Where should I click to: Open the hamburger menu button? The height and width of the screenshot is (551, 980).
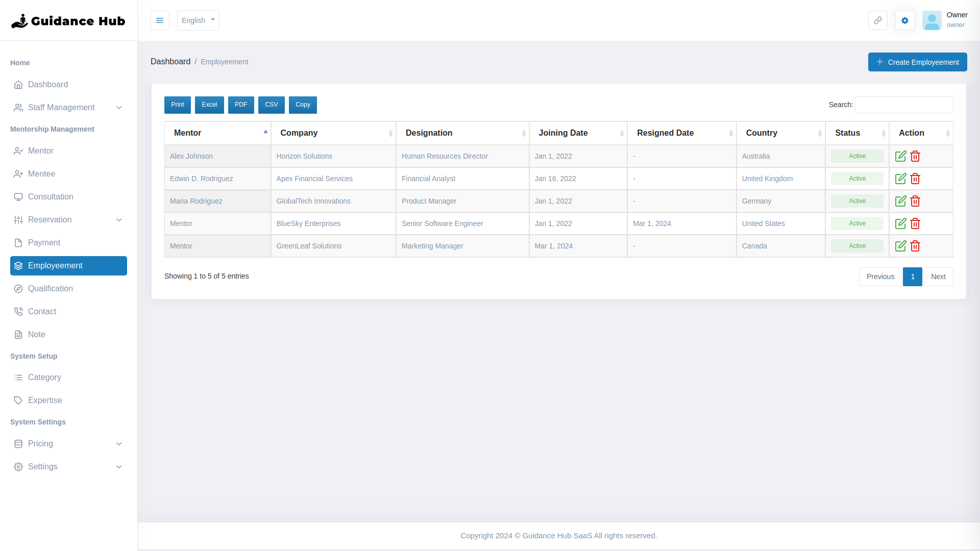click(159, 20)
